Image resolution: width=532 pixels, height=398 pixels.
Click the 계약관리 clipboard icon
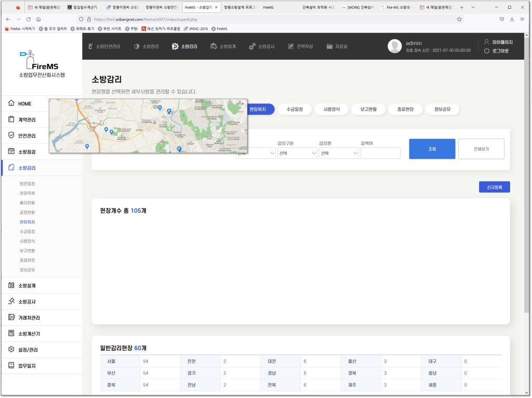coord(11,119)
